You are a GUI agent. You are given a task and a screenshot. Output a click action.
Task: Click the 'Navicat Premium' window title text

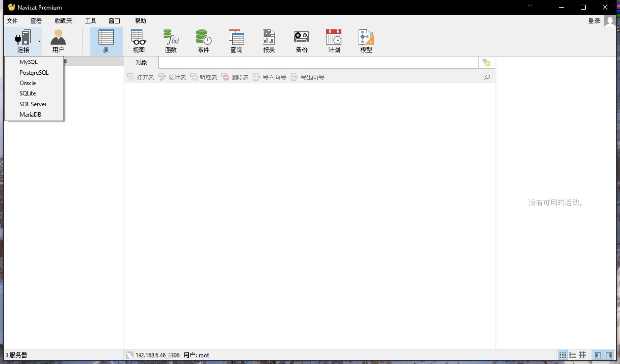40,7
